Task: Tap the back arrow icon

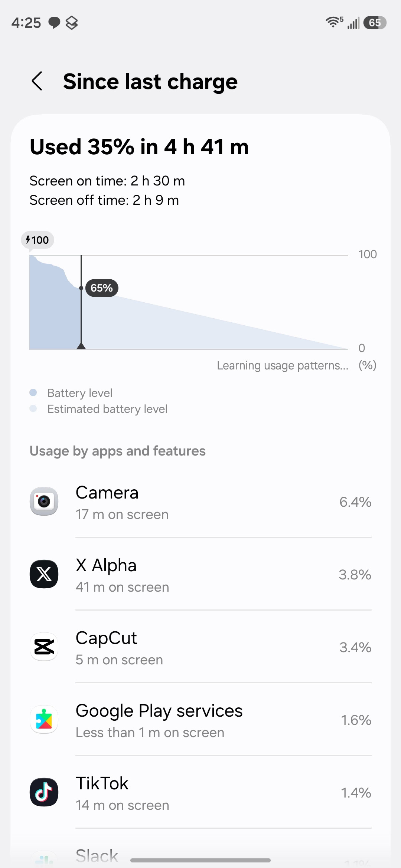Action: [37, 81]
